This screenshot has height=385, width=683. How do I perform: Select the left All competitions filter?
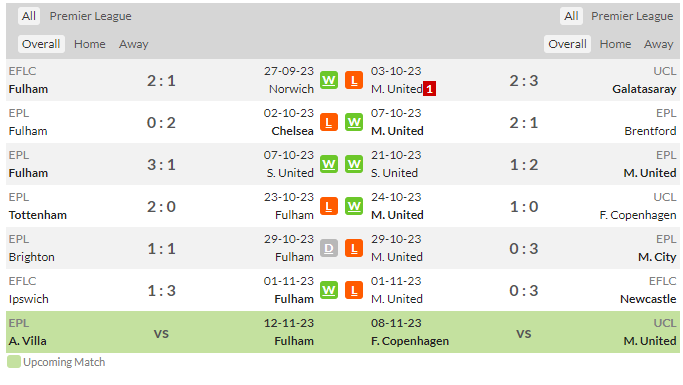pyautogui.click(x=29, y=16)
